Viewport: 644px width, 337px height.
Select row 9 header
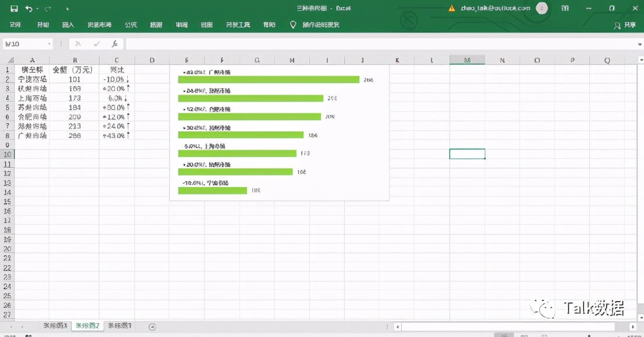pyautogui.click(x=7, y=145)
